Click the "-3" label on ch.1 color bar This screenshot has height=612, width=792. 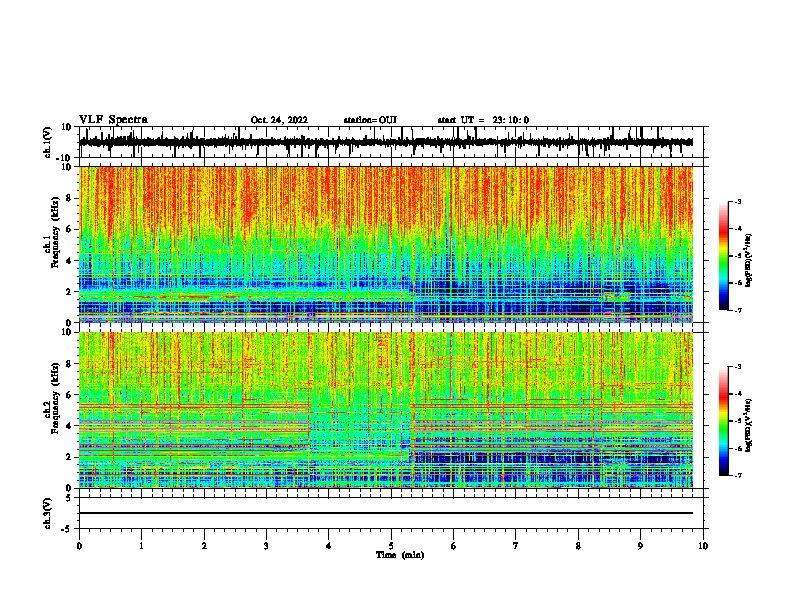[737, 202]
